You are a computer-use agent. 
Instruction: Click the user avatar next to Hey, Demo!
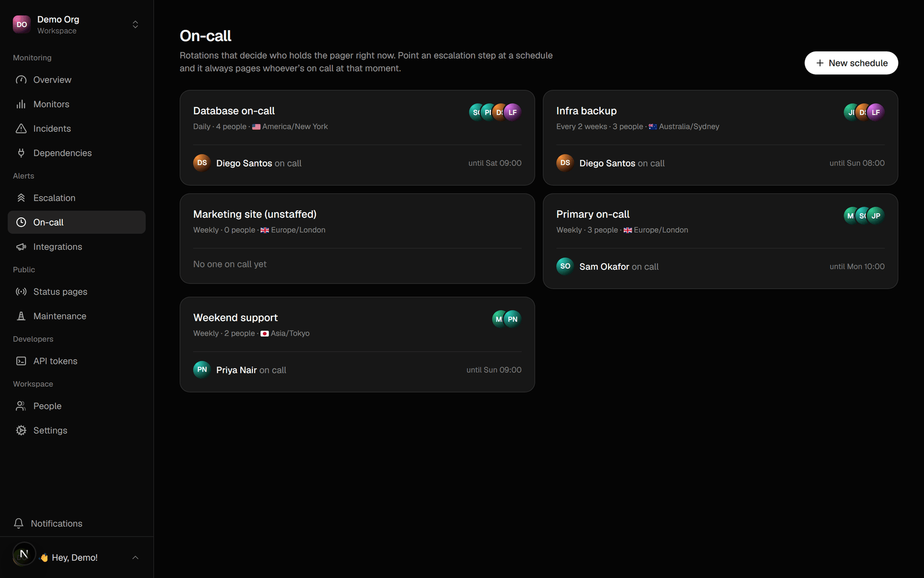[24, 554]
